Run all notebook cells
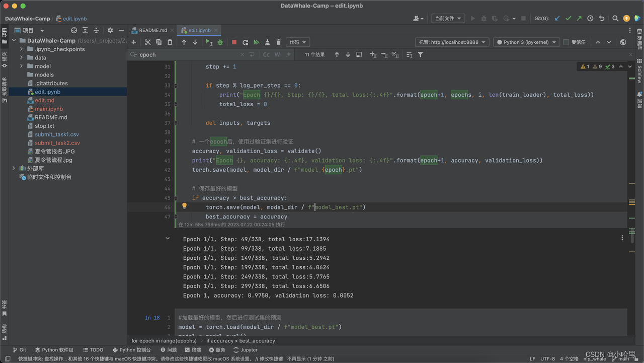Viewport: 644px width, 363px height. point(256,42)
